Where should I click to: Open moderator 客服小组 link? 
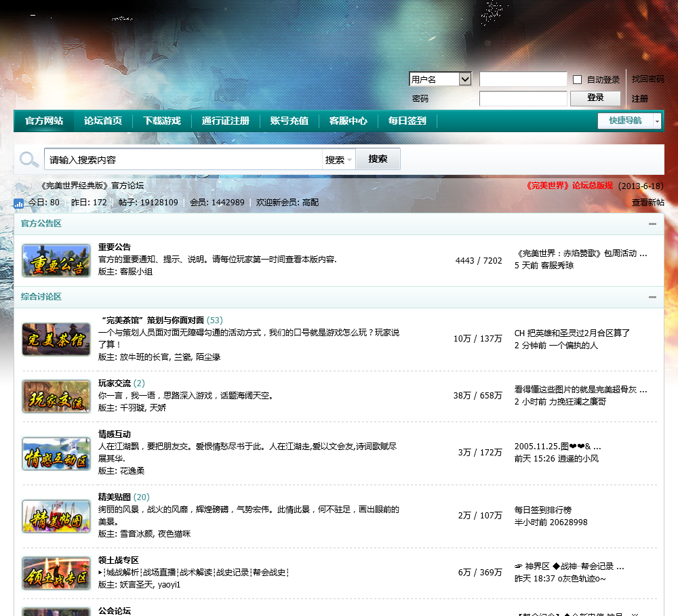pyautogui.click(x=136, y=272)
